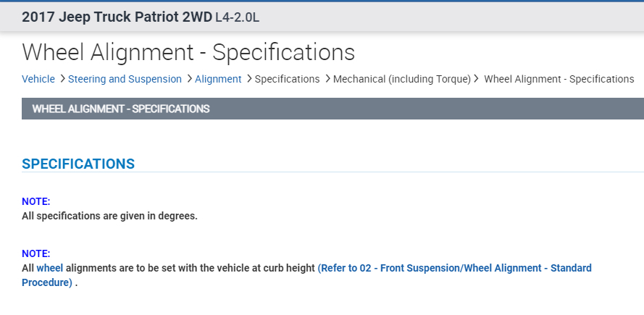Select Mechanical (including Torque) breadcrumb item
Screen dimensions: 644x315
[x=401, y=79]
